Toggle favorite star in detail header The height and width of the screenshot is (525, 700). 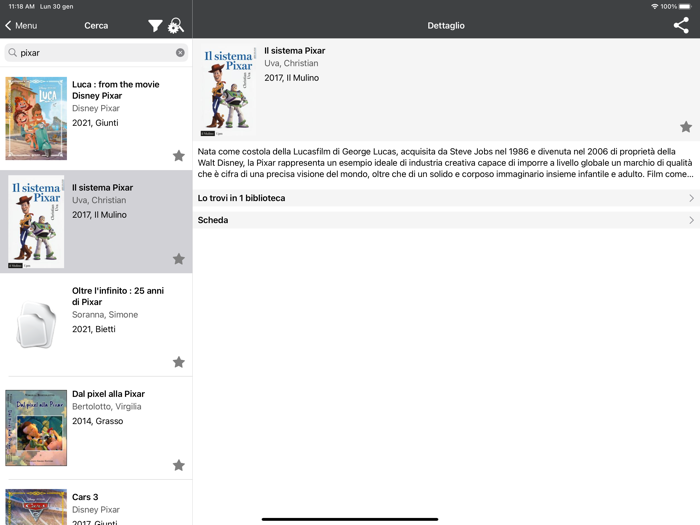click(x=686, y=127)
